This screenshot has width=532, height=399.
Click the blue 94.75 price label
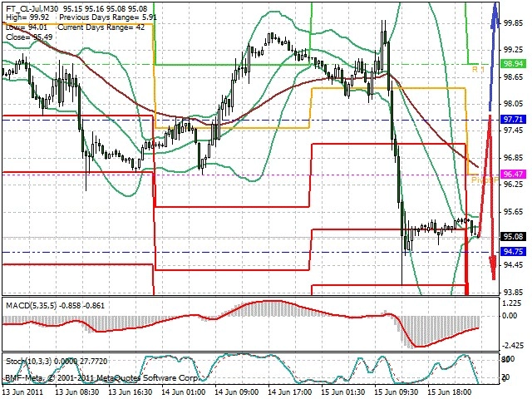(513, 252)
